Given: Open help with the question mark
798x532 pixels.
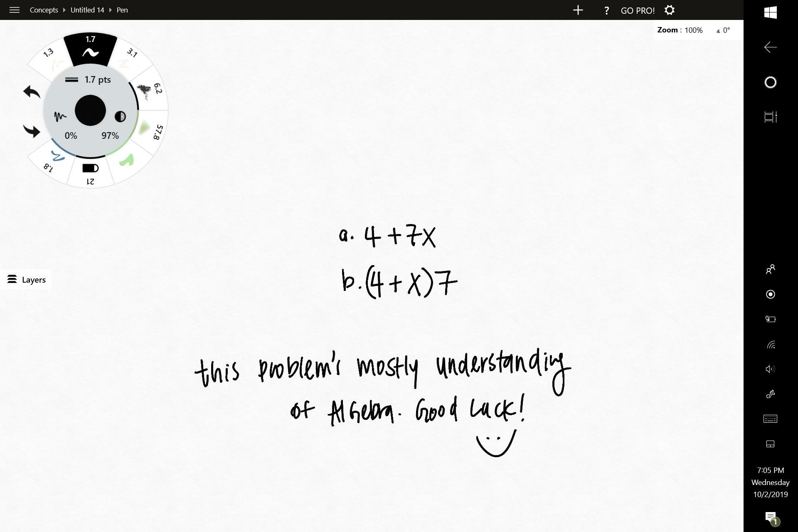Looking at the screenshot, I should [x=606, y=10].
